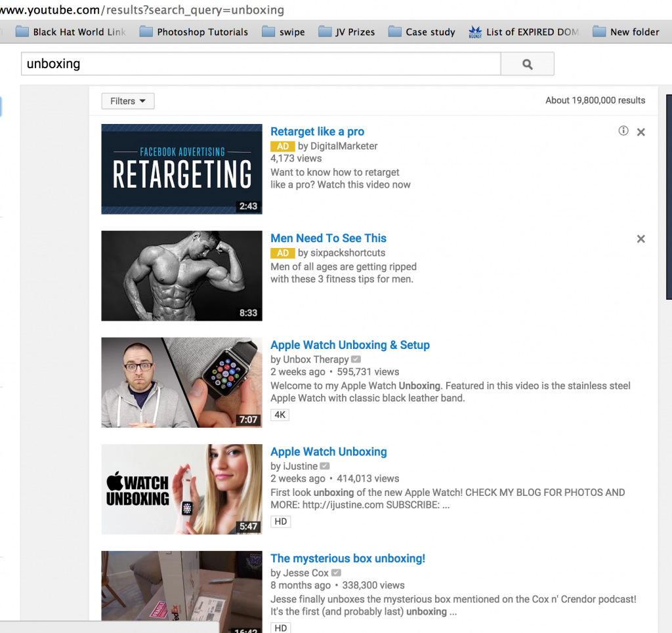Image resolution: width=672 pixels, height=633 pixels.
Task: Click the info icon on Retarget ad
Action: (x=623, y=131)
